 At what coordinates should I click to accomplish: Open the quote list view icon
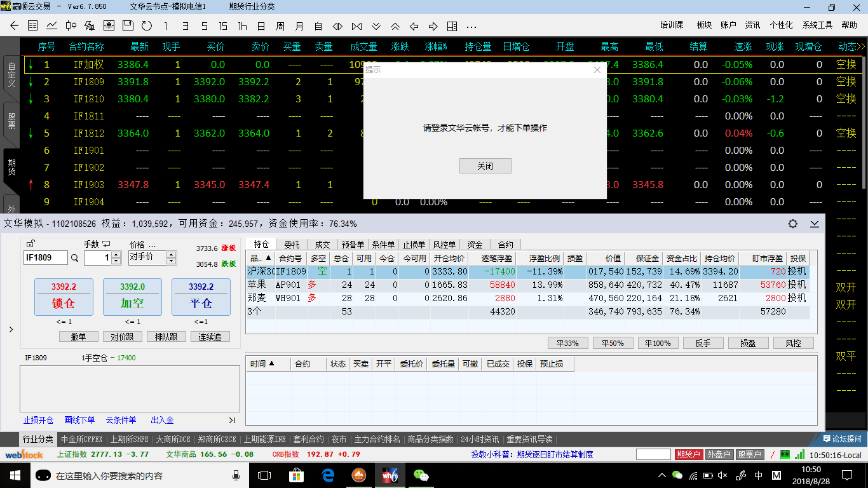point(33,26)
